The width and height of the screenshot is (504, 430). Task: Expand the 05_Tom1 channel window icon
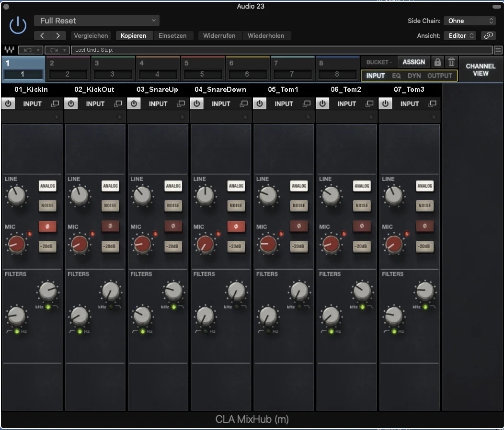[307, 103]
